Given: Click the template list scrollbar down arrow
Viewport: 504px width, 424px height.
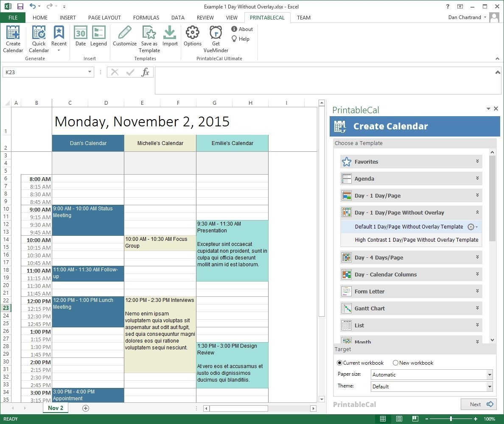Looking at the screenshot, I should point(492,340).
